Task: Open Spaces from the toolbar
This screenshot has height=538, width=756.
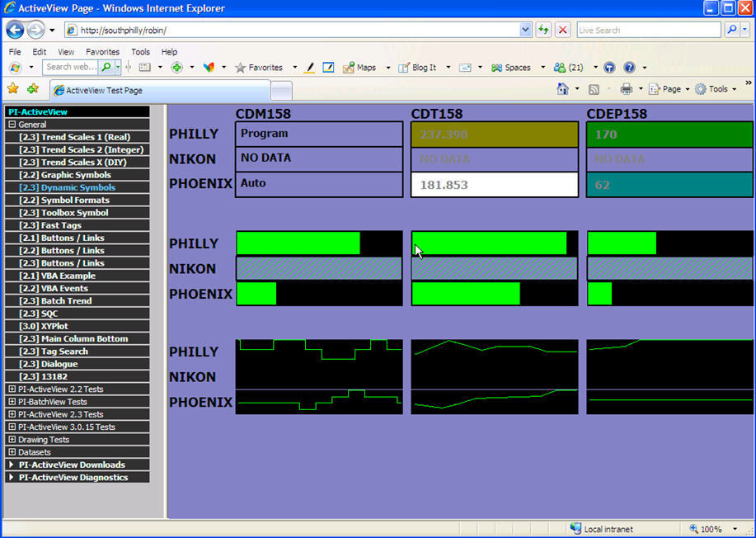Action: click(x=511, y=68)
